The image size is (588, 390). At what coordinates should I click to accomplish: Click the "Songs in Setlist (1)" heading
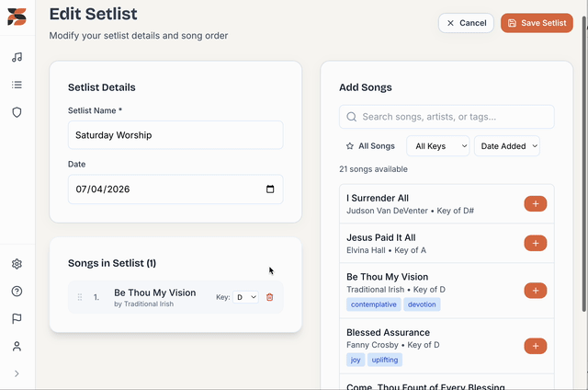tap(112, 263)
